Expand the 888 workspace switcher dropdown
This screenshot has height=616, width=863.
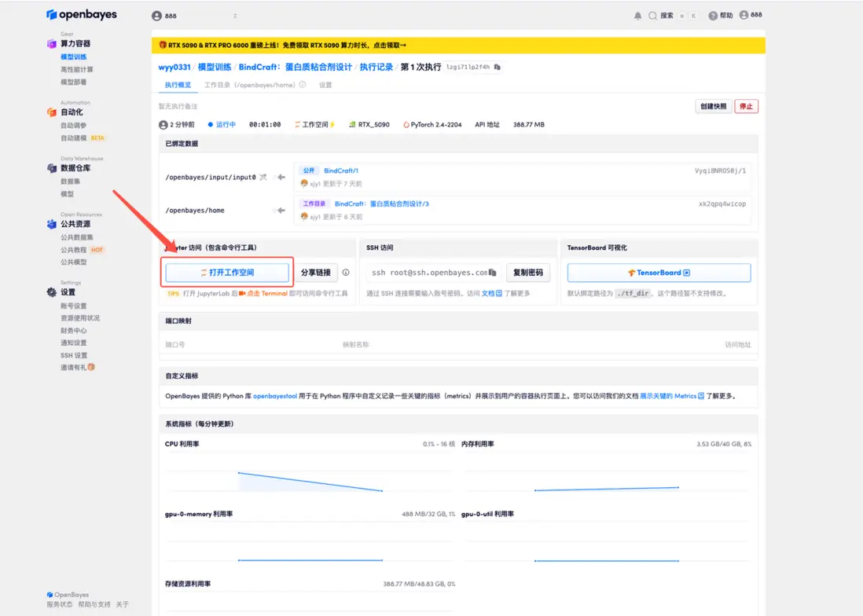point(235,16)
